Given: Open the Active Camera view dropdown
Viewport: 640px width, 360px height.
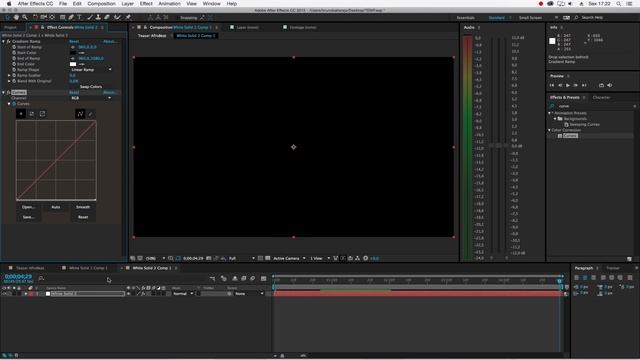Looking at the screenshot, I should [289, 258].
